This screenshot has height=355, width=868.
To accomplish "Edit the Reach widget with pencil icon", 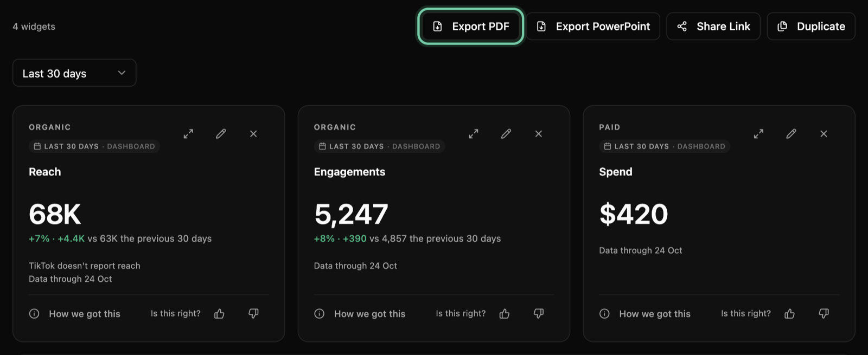I will click(x=221, y=134).
